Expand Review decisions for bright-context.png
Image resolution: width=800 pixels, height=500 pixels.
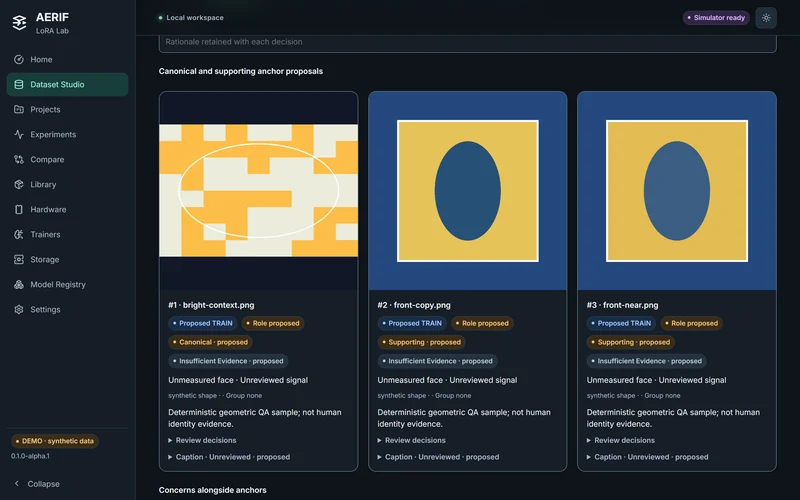click(203, 440)
